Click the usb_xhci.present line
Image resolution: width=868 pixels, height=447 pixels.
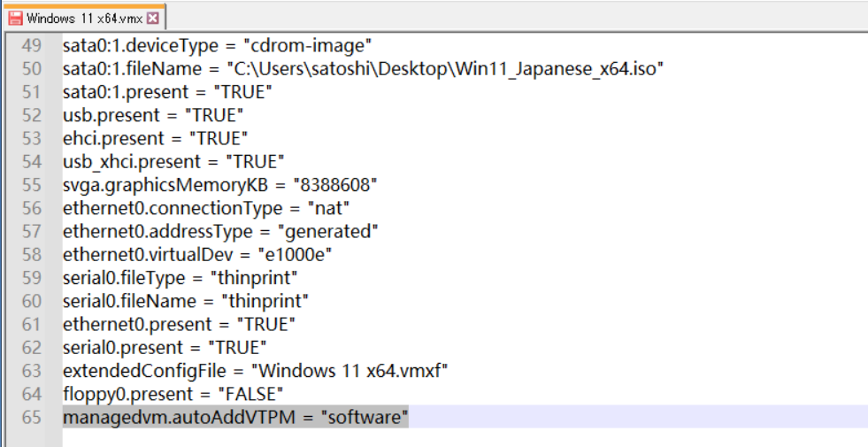tap(173, 162)
